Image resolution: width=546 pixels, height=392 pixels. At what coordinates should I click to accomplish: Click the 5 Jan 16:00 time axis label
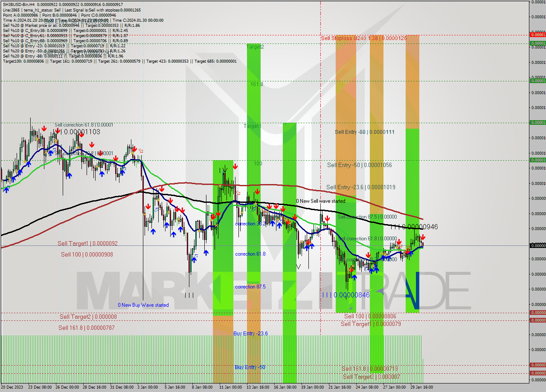pyautogui.click(x=175, y=387)
